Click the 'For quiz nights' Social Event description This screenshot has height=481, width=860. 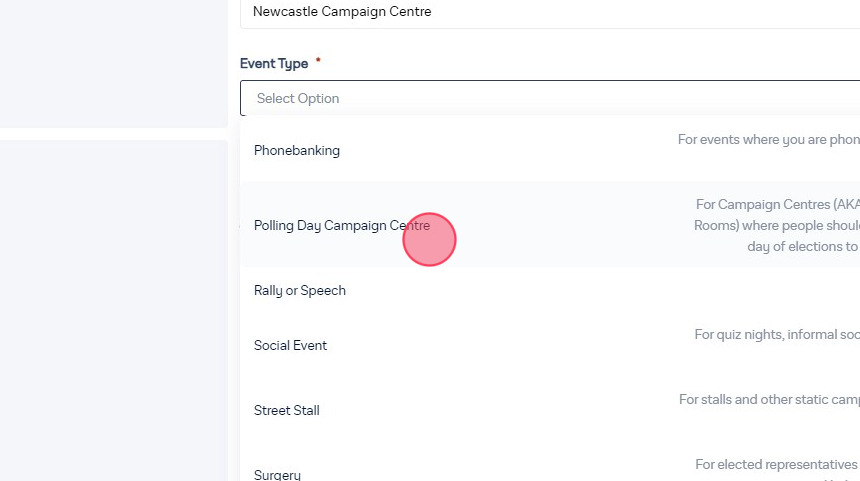(x=777, y=334)
